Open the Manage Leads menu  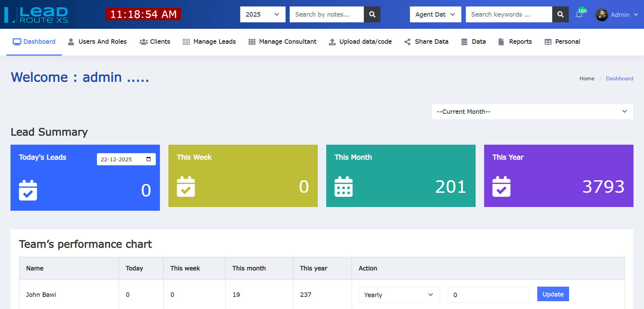click(209, 42)
